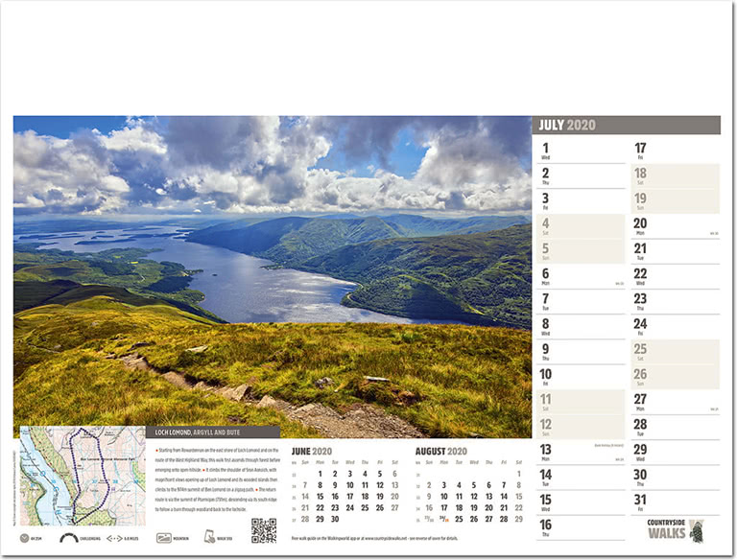Screen dimensions: 737x560
Task: Click the JULY 2020 header bar
Action: 626,125
